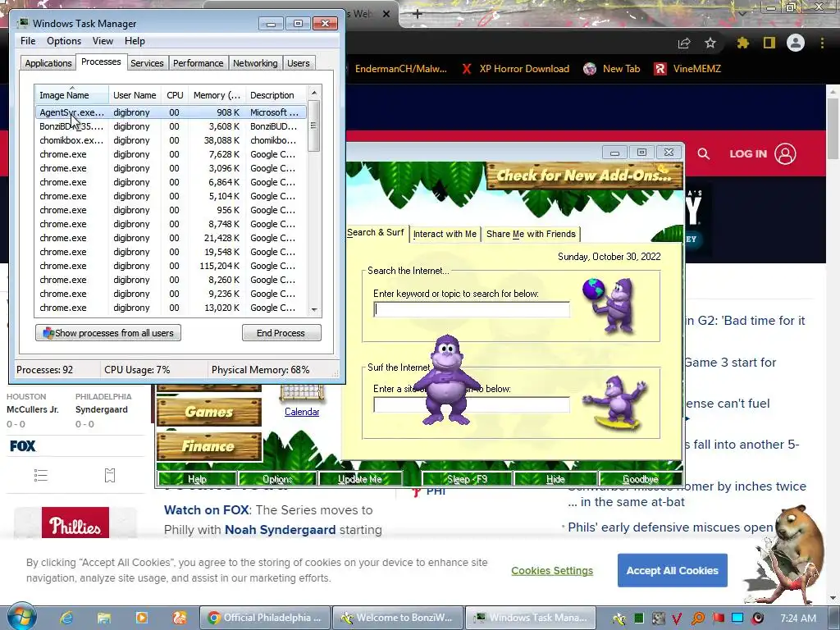840x630 pixels.
Task: Open Chrome three-dot menu
Action: [x=822, y=43]
